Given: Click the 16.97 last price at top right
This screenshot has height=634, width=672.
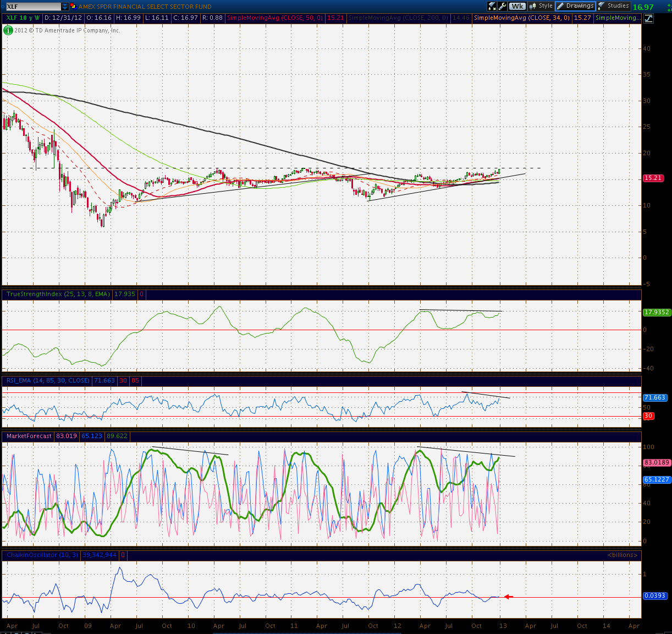Looking at the screenshot, I should pyautogui.click(x=643, y=7).
